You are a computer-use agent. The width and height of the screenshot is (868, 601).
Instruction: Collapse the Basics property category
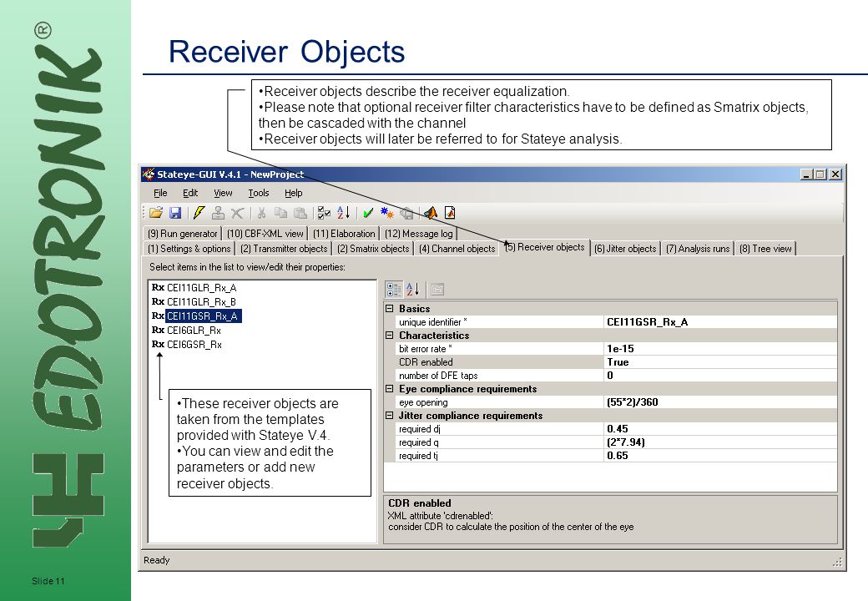(x=389, y=308)
